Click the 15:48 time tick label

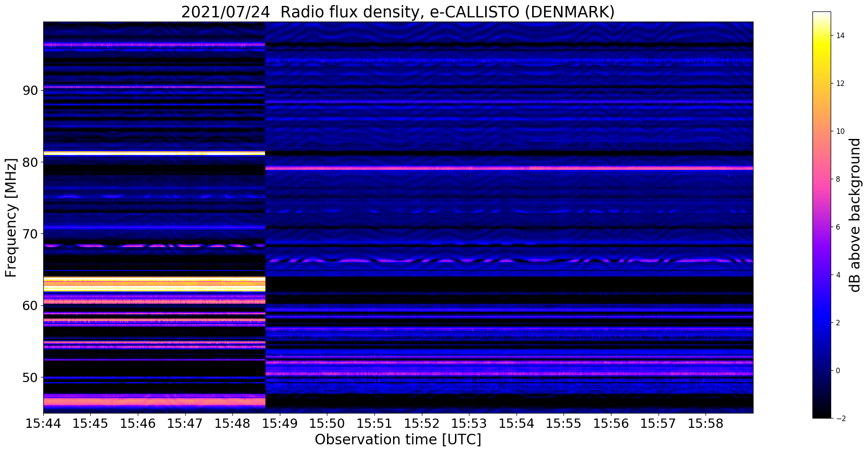pyautogui.click(x=232, y=424)
